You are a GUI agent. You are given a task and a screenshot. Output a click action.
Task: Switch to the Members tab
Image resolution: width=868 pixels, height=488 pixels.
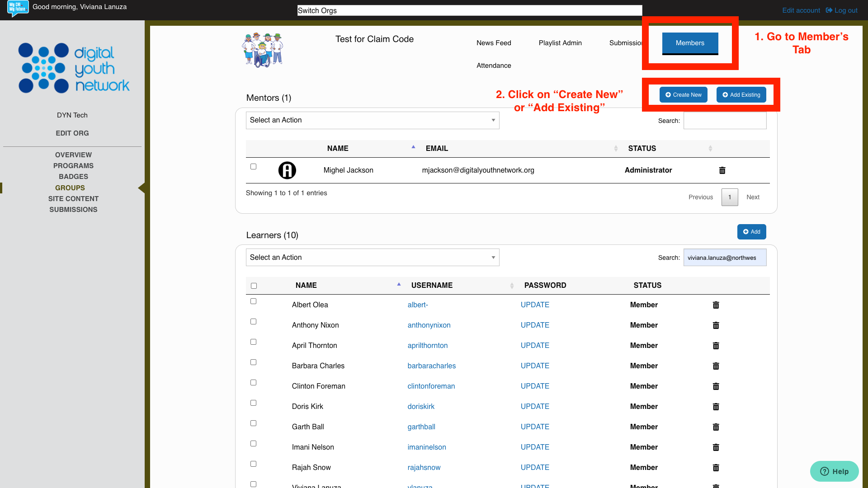(689, 43)
